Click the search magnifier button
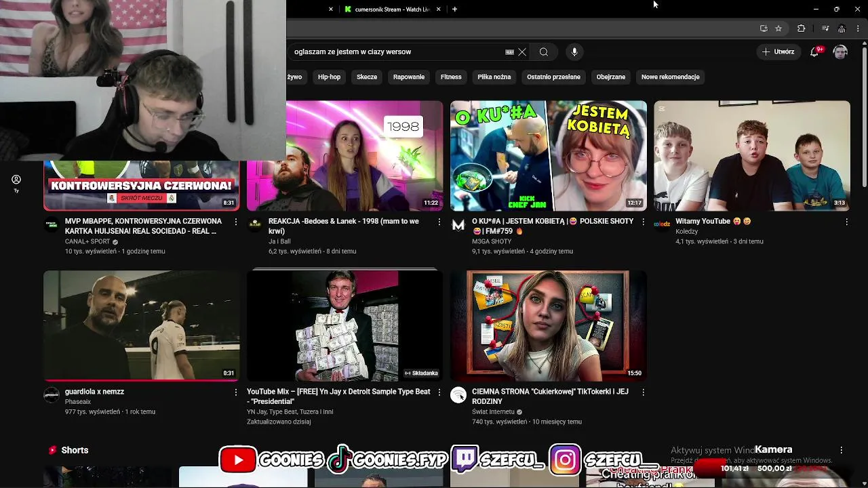The height and width of the screenshot is (488, 868). [544, 52]
